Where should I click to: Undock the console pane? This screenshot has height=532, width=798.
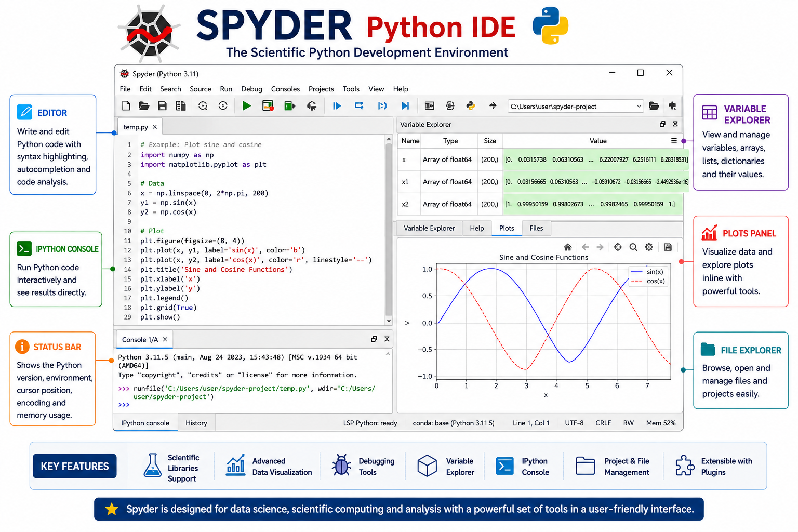(374, 339)
